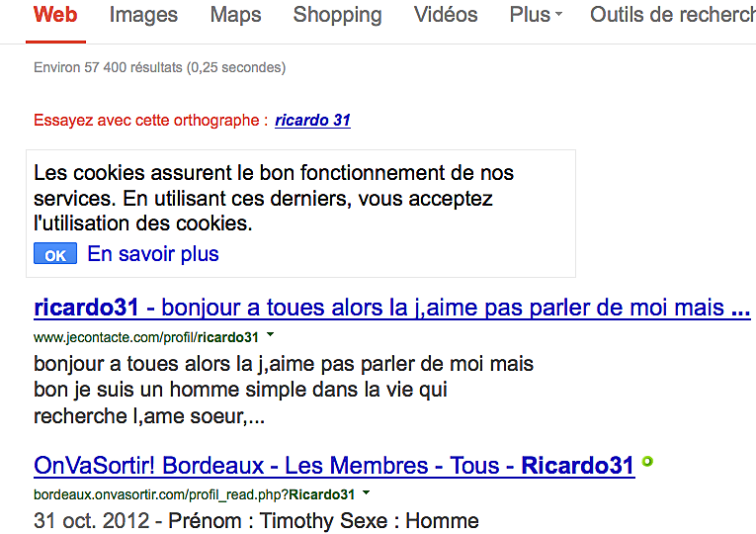Image resolution: width=756 pixels, height=534 pixels.
Task: Expand the arrow next to bordeaux.onvasortir.com URL
Action: point(366,492)
